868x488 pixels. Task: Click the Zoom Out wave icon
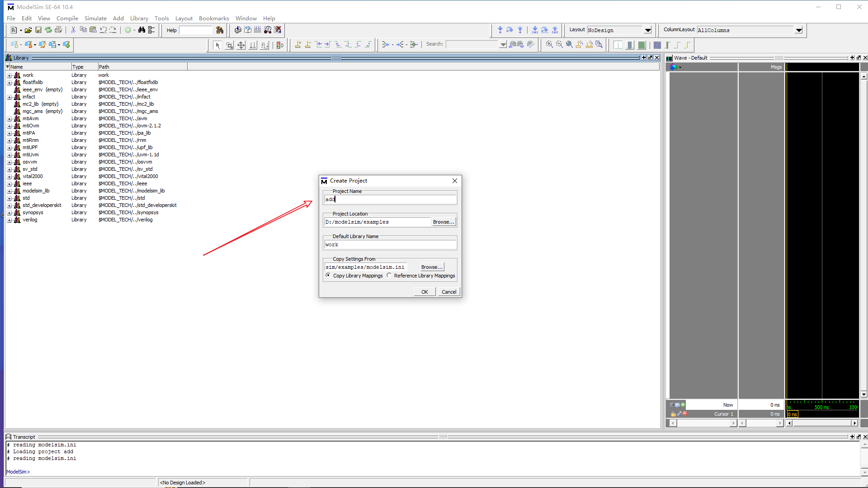pos(559,45)
